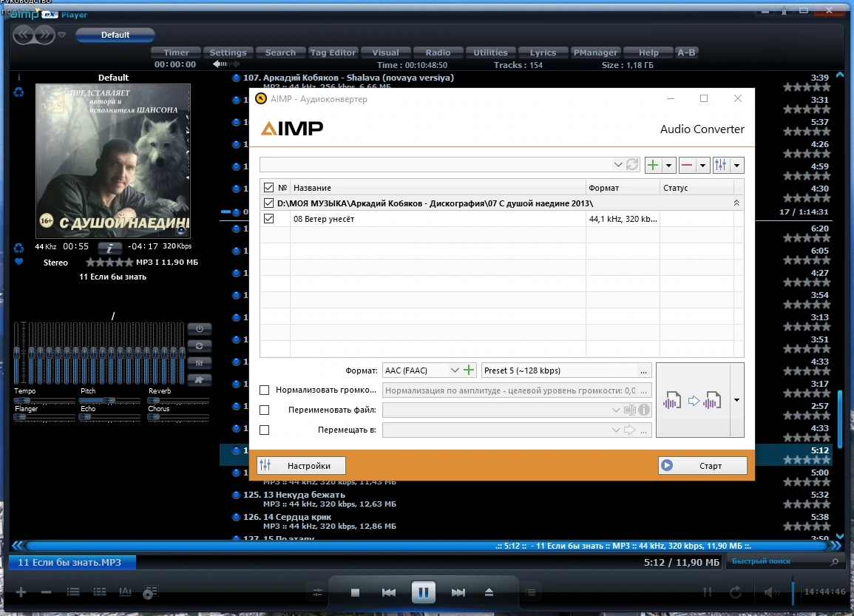This screenshot has width=854, height=616.
Task: Click the equalizer icon left of stop button
Action: point(317,592)
